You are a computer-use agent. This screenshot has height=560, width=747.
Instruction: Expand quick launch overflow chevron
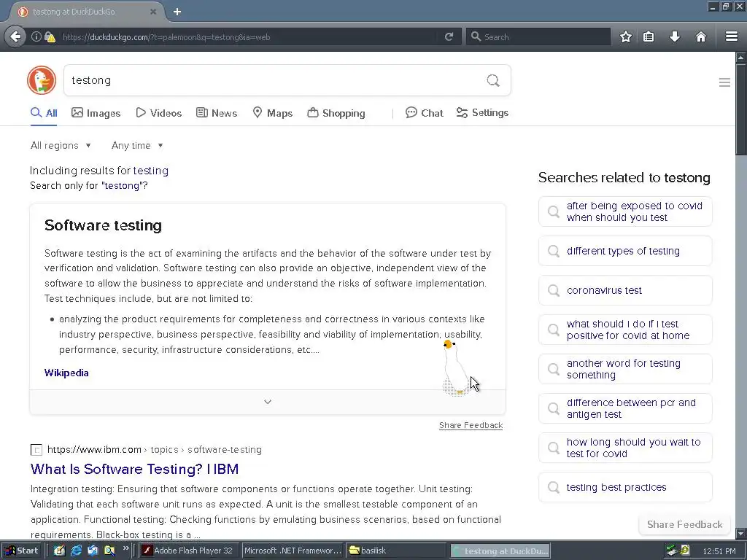[x=125, y=548]
